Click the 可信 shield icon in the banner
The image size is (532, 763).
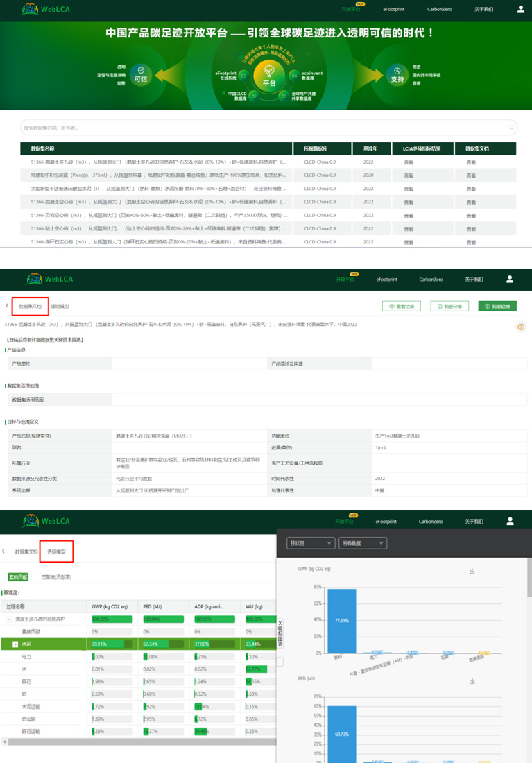tap(141, 75)
